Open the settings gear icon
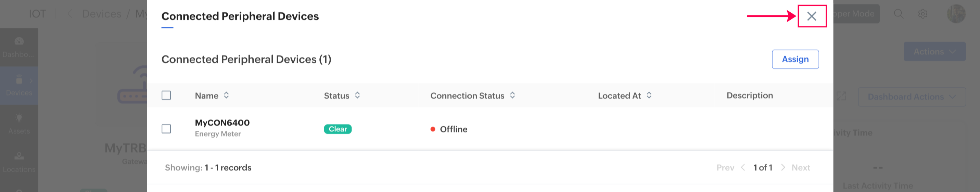The image size is (980, 192). pos(922,14)
